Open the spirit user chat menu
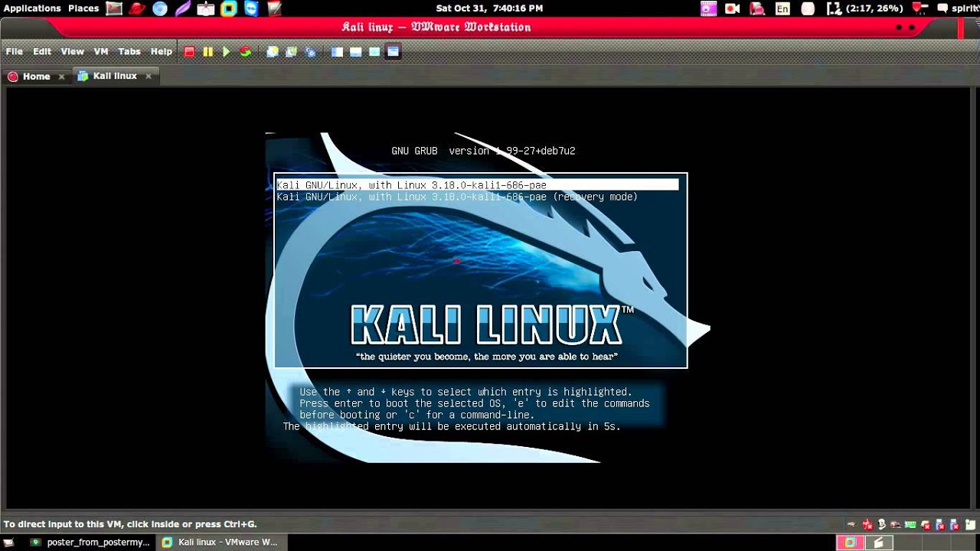 (x=959, y=8)
